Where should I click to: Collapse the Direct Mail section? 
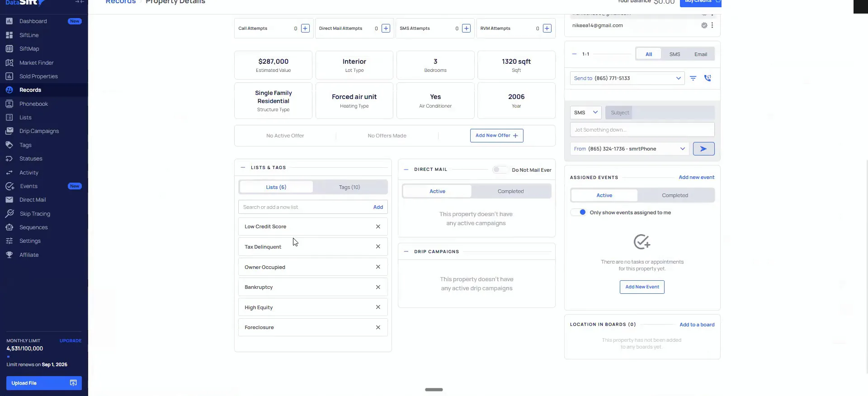point(406,170)
